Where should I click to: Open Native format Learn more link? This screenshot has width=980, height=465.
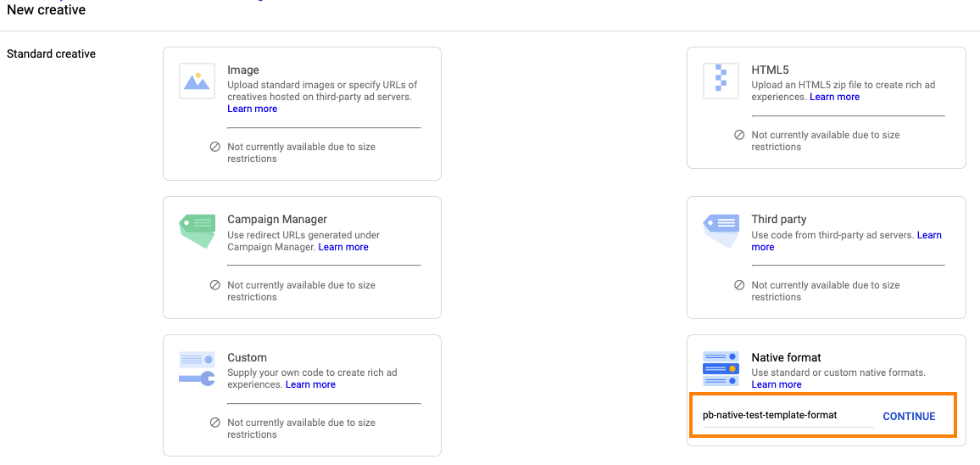[776, 384]
